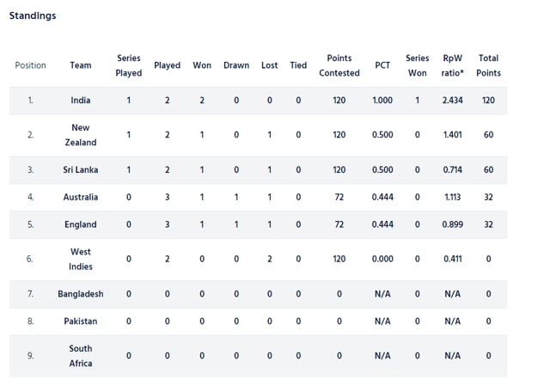Click the Total Points column header
This screenshot has height=392, width=550.
(488, 65)
